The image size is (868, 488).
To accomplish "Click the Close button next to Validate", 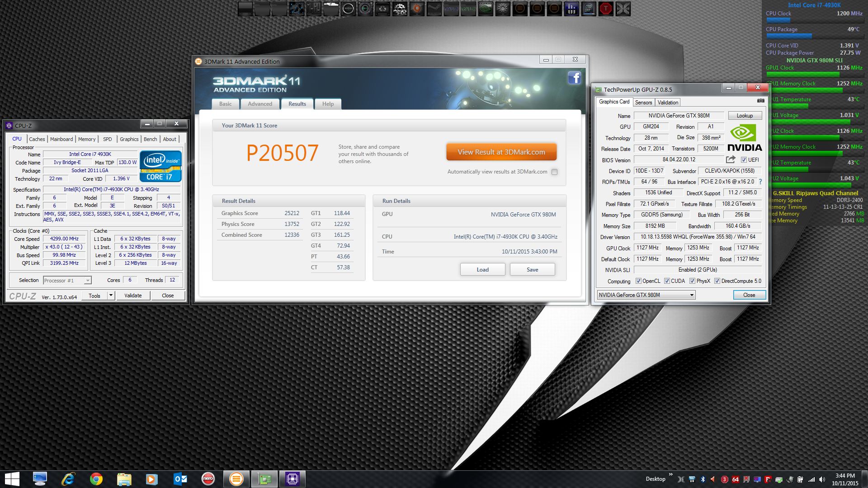I will [x=168, y=296].
